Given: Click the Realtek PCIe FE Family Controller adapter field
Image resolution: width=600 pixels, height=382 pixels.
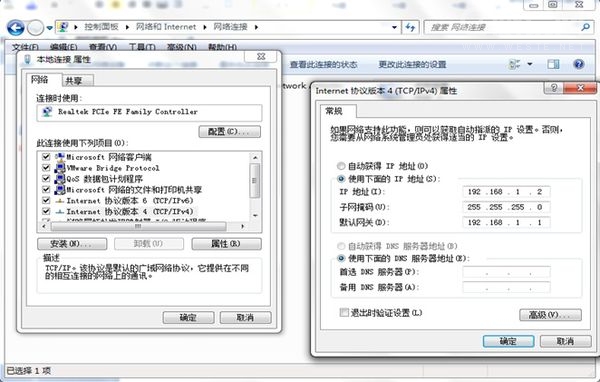Looking at the screenshot, I should coord(149,113).
